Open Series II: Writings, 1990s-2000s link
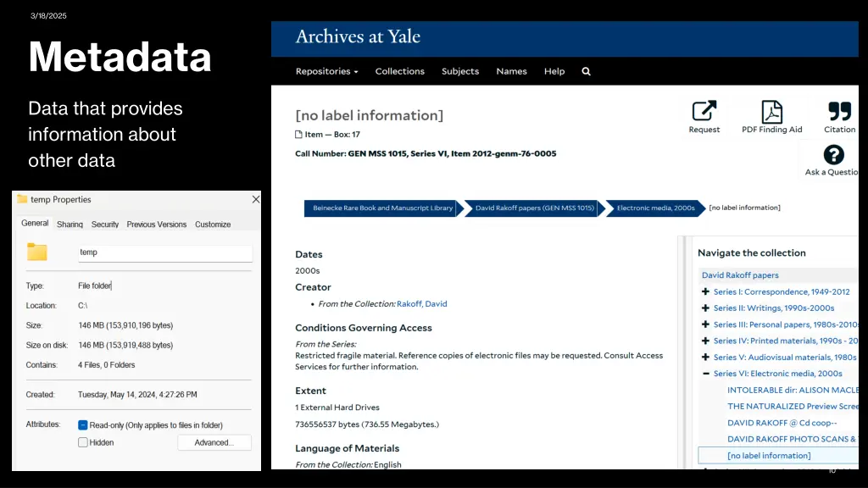The width and height of the screenshot is (868, 488). [x=774, y=308]
